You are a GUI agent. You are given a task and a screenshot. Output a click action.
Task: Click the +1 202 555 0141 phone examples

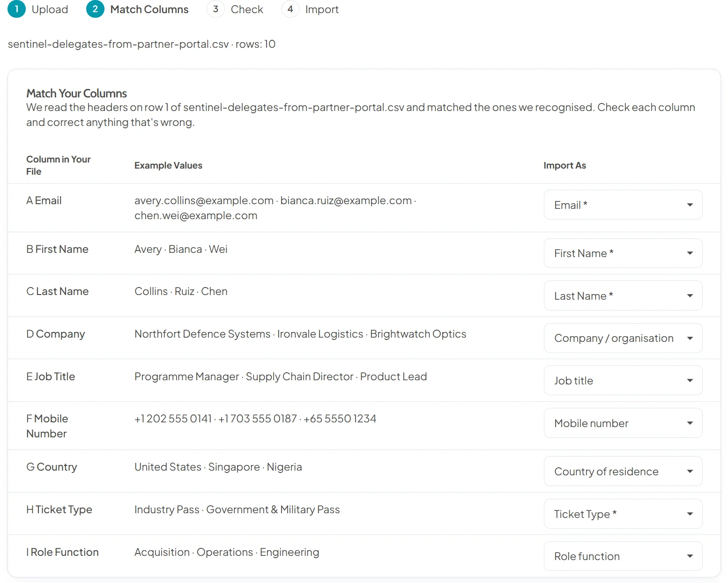click(255, 419)
